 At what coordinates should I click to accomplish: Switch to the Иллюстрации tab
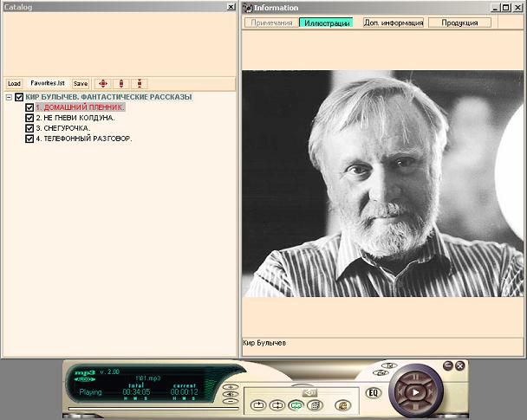325,23
